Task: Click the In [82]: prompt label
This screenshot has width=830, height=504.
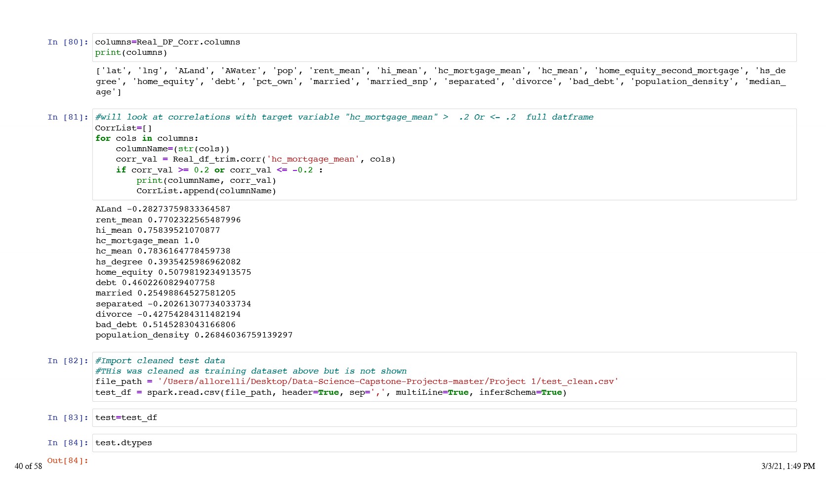Action: pos(68,361)
